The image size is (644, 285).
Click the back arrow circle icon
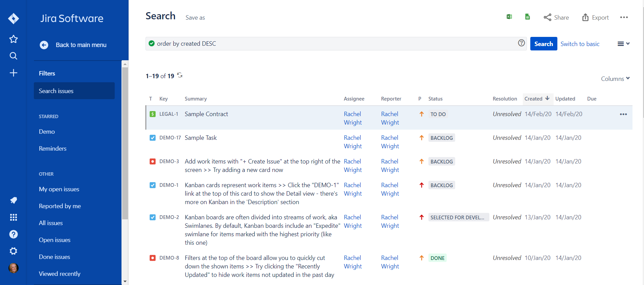(x=44, y=45)
